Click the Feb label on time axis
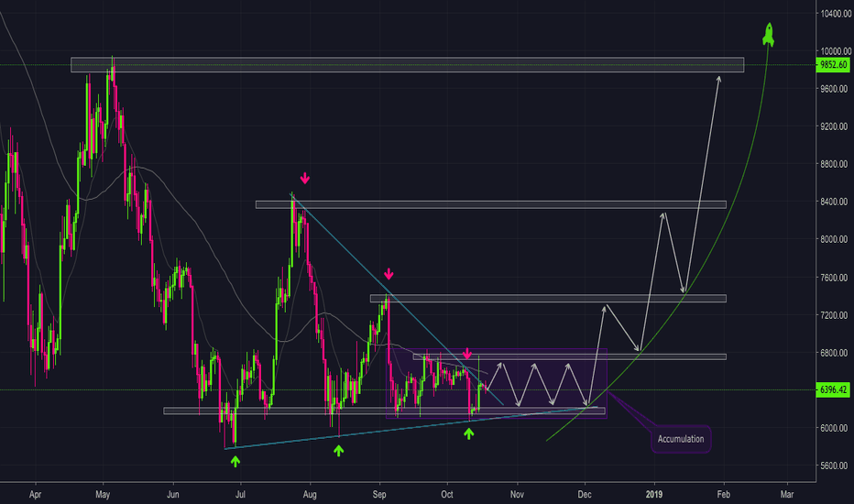Image resolution: width=854 pixels, height=504 pixels. 723,494
